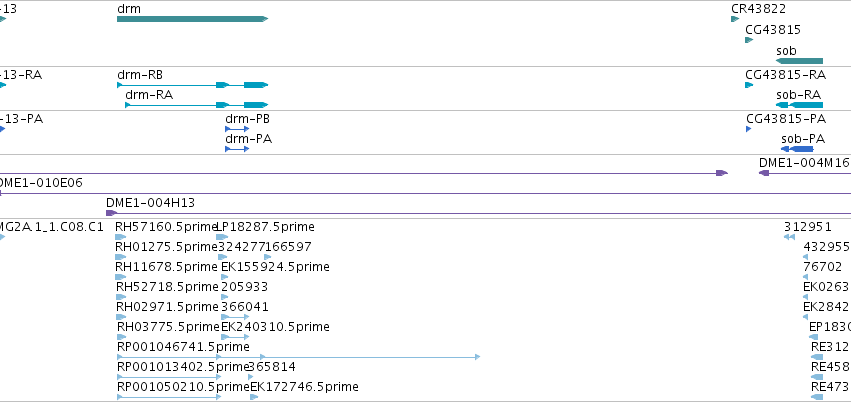851x402 pixels.
Task: Select the 312951 double-arrow feature
Action: (789, 237)
